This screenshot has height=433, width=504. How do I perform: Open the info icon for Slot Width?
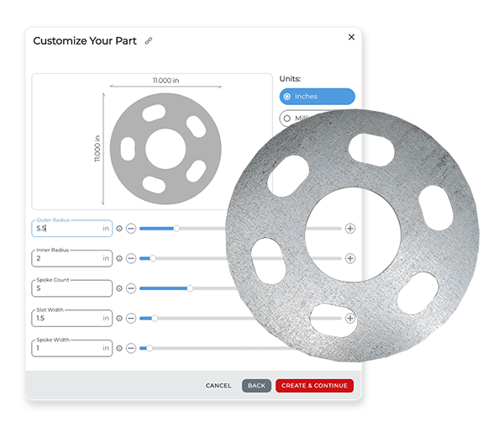click(x=119, y=319)
